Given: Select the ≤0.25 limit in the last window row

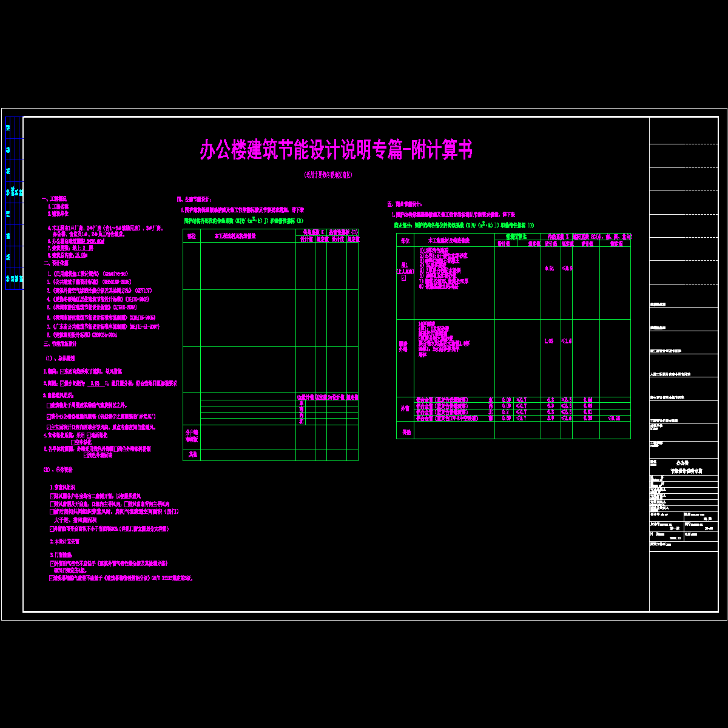Looking at the screenshot, I should point(614,419).
